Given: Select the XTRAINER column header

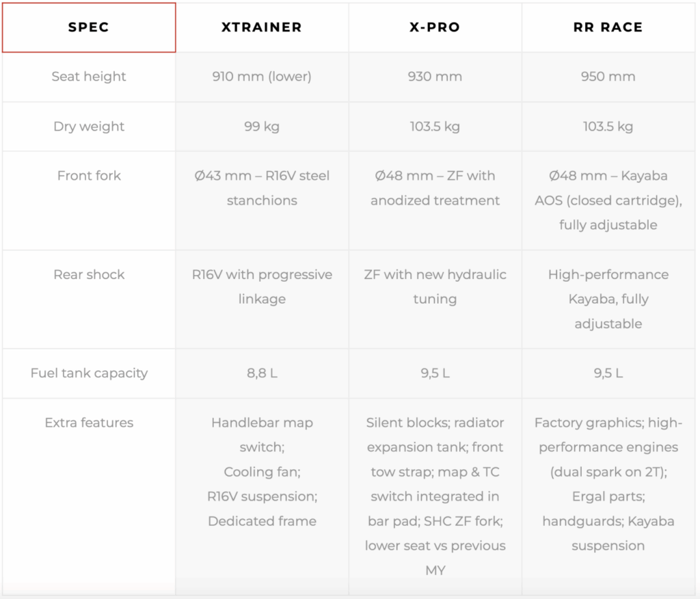Looking at the screenshot, I should 262,27.
